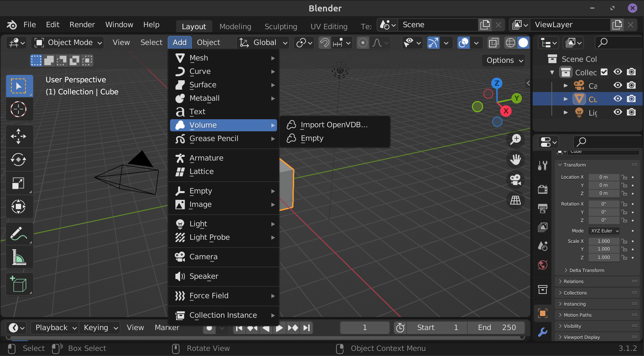Viewport: 644px width, 356px height.
Task: Click the Marker menu in timeline
Action: (x=167, y=328)
